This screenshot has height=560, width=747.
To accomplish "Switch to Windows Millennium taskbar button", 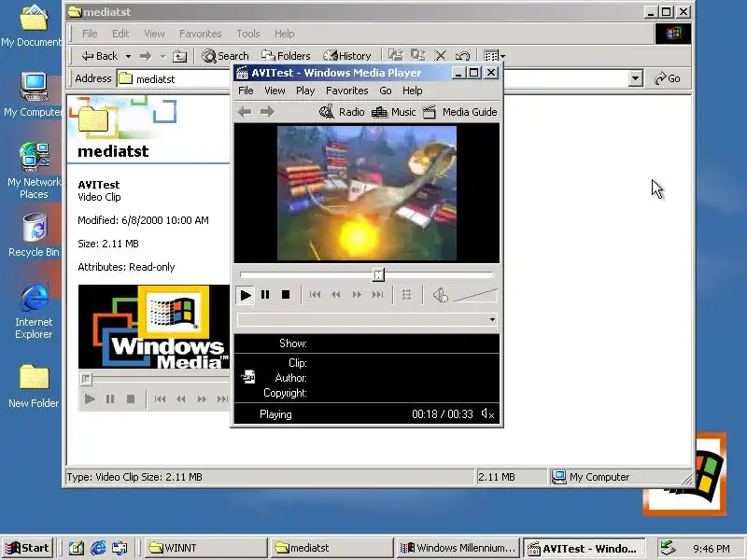I will pos(458,548).
